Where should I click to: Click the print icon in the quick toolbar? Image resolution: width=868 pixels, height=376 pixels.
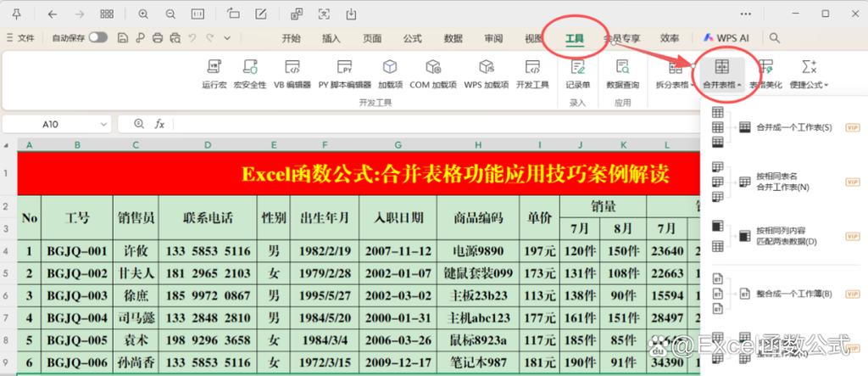(x=158, y=37)
